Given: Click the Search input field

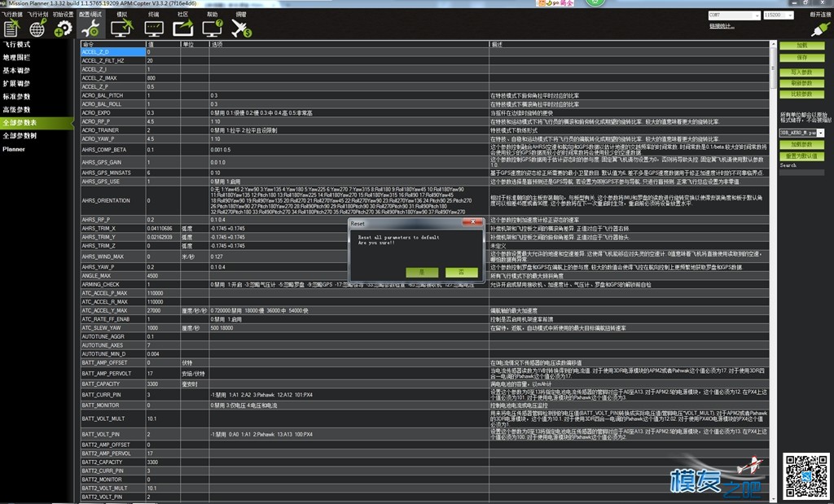Looking at the screenshot, I should [x=802, y=173].
